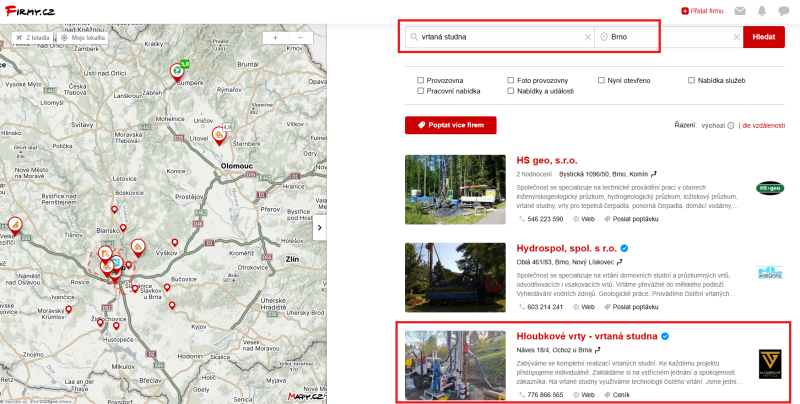Viewport: 800px width, 404px height.
Task: Open the info icon next to 'výchozí'
Action: 731,125
